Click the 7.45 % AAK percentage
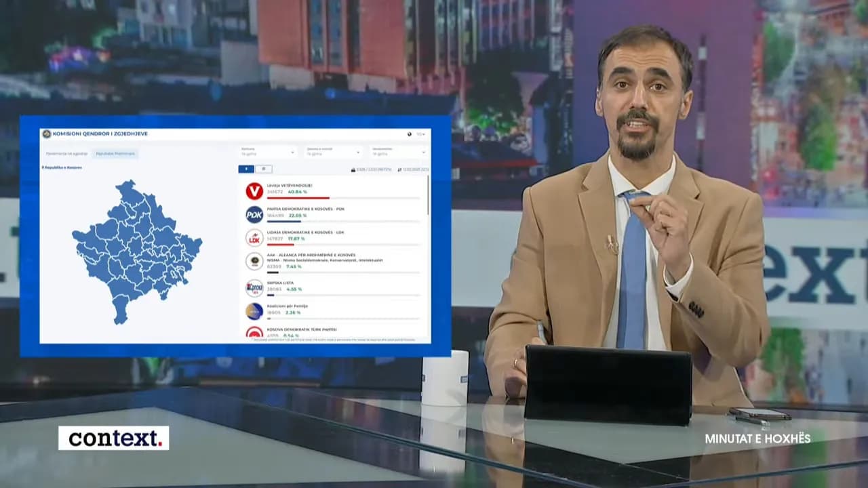This screenshot has width=868, height=488. 294,266
